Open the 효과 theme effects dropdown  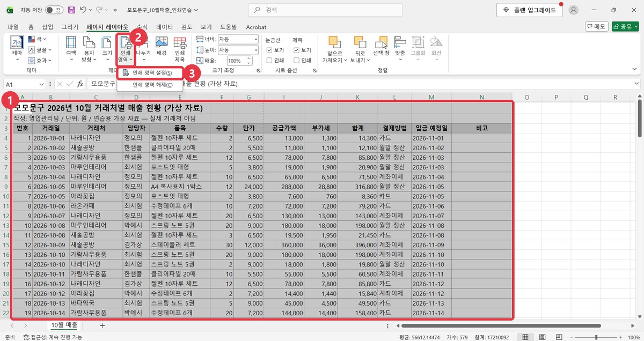pos(39,61)
